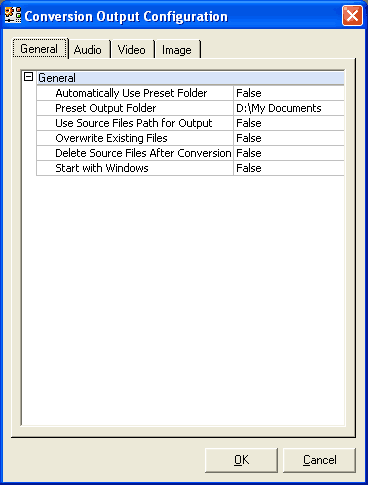This screenshot has height=485, width=368.
Task: Close the Conversion Output Configuration dialog
Action: point(352,15)
